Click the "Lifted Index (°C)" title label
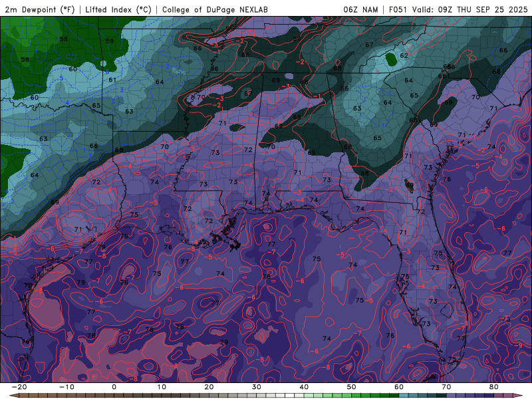This screenshot has height=399, width=532. click(x=118, y=10)
